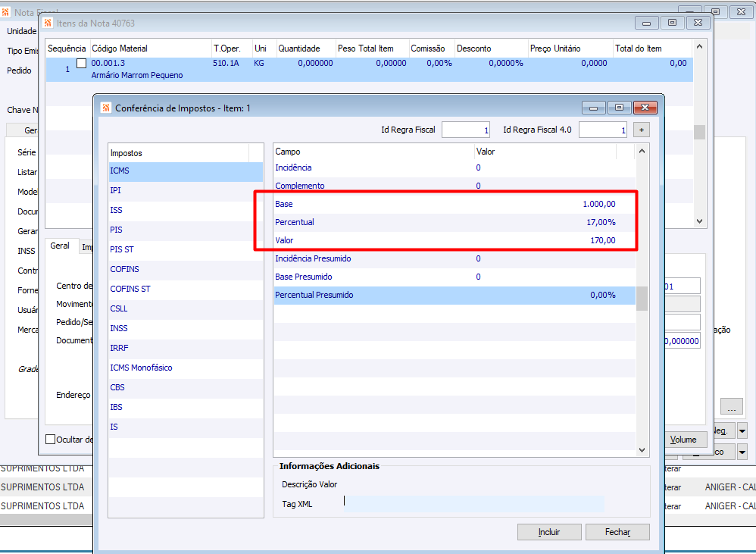Minimize the Conferência de Impostos dialog

pyautogui.click(x=594, y=108)
